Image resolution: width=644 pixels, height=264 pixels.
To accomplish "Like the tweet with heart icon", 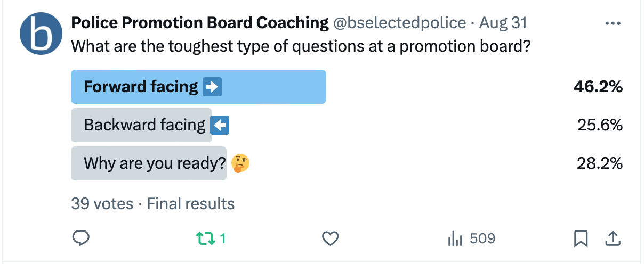I will tap(331, 238).
